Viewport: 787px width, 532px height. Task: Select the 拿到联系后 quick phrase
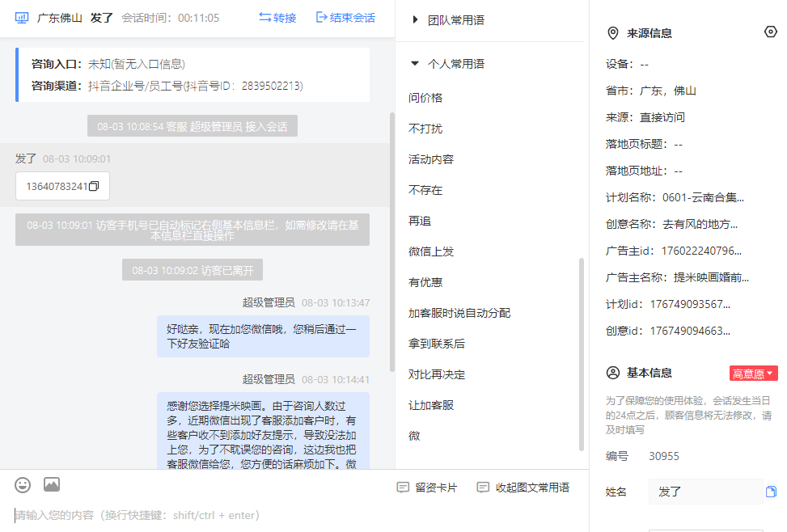pyautogui.click(x=437, y=344)
